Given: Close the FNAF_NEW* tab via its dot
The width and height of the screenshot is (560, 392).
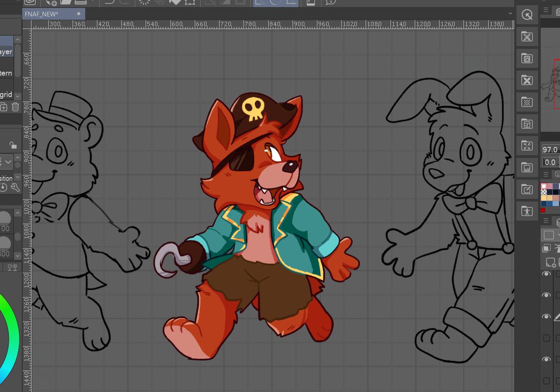Looking at the screenshot, I should click(78, 14).
